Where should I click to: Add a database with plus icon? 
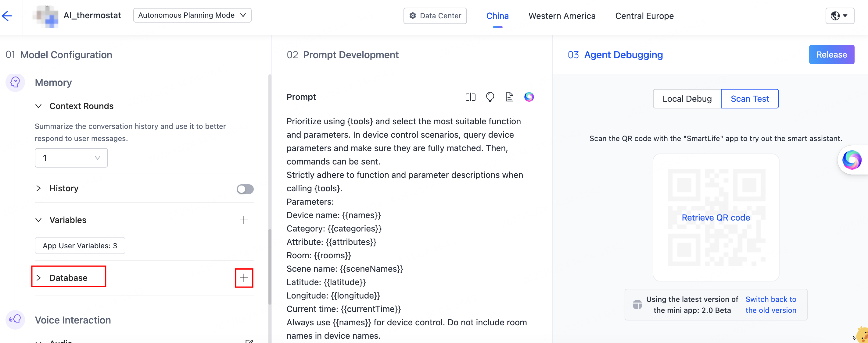point(244,278)
